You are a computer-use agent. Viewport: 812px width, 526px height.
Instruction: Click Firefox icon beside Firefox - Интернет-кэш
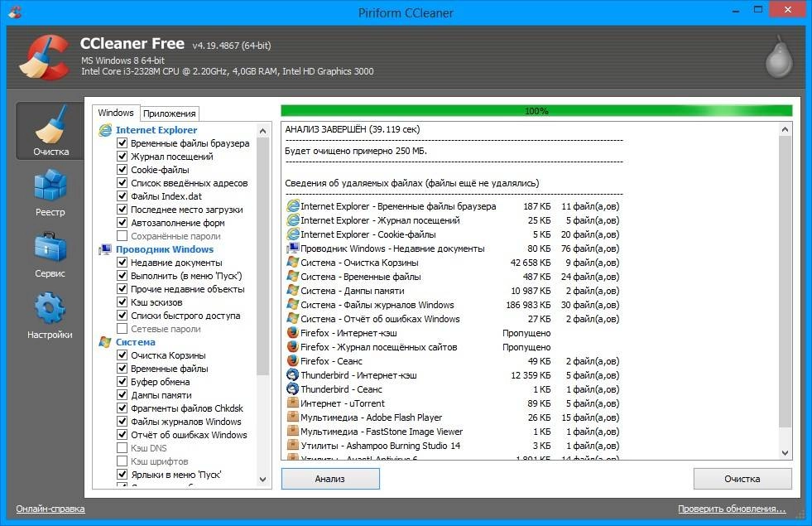(293, 333)
